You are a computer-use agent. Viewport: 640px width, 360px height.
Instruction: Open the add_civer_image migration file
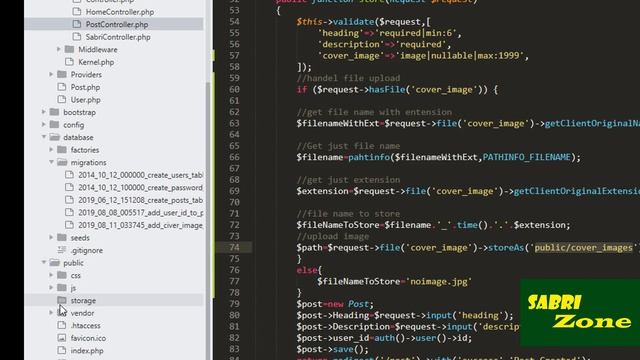click(x=140, y=225)
